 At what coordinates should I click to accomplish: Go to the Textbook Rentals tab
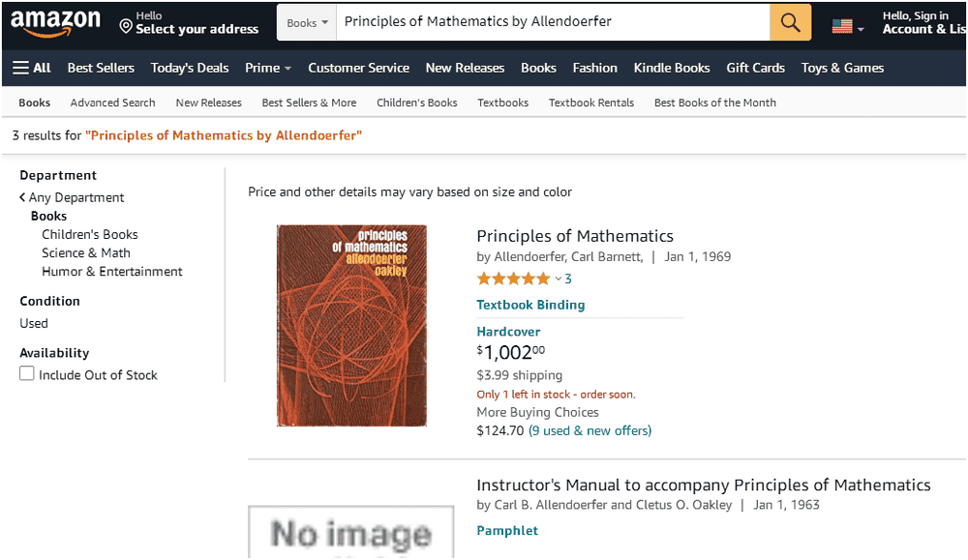(590, 103)
